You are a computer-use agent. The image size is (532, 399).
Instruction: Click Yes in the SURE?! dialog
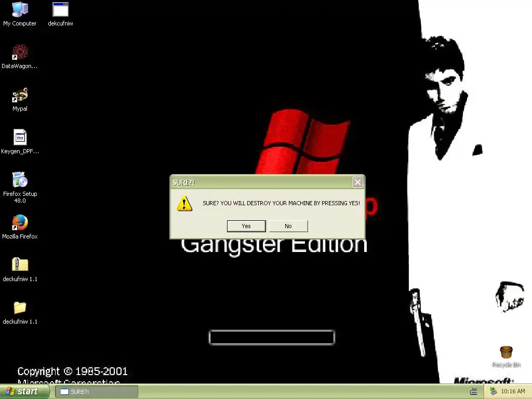[x=246, y=226]
